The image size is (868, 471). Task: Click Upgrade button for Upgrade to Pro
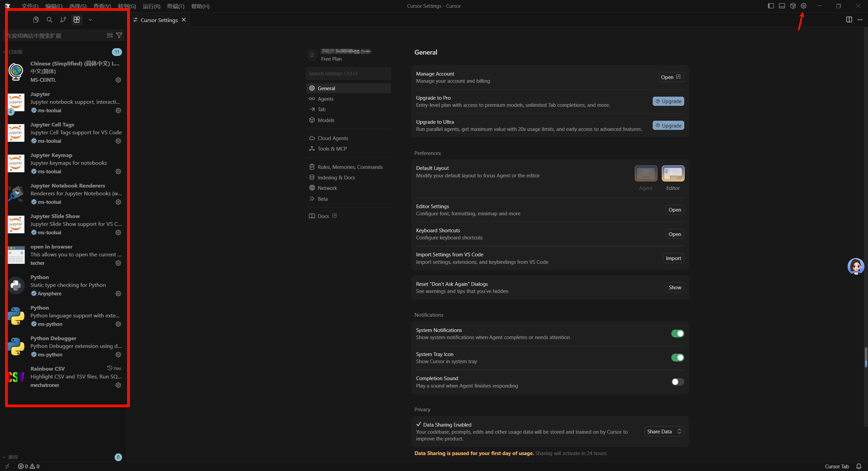pyautogui.click(x=668, y=101)
